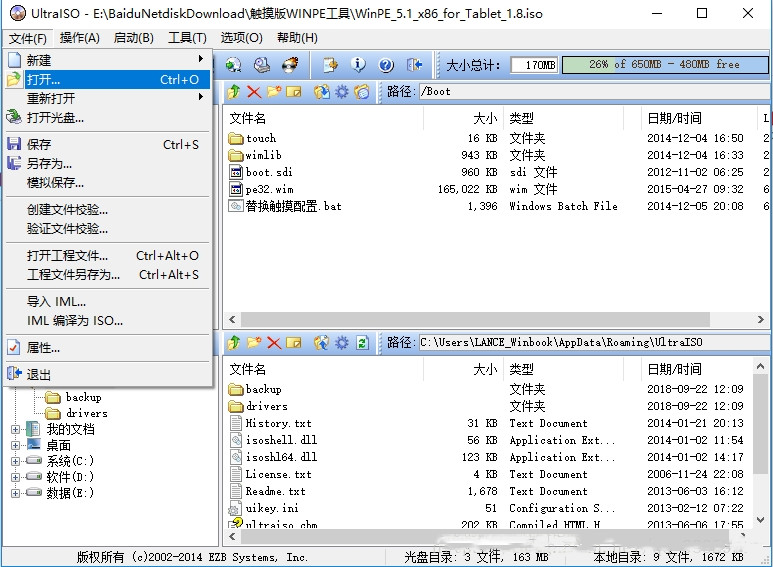The width and height of the screenshot is (773, 567).
Task: Click the boot.sdi file icon
Action: click(x=236, y=172)
